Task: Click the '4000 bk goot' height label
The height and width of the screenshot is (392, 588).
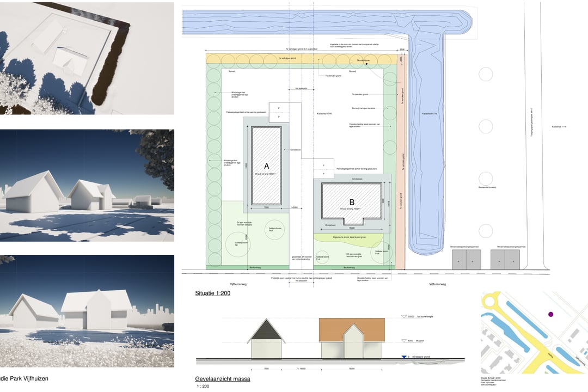Action: pyautogui.click(x=415, y=341)
